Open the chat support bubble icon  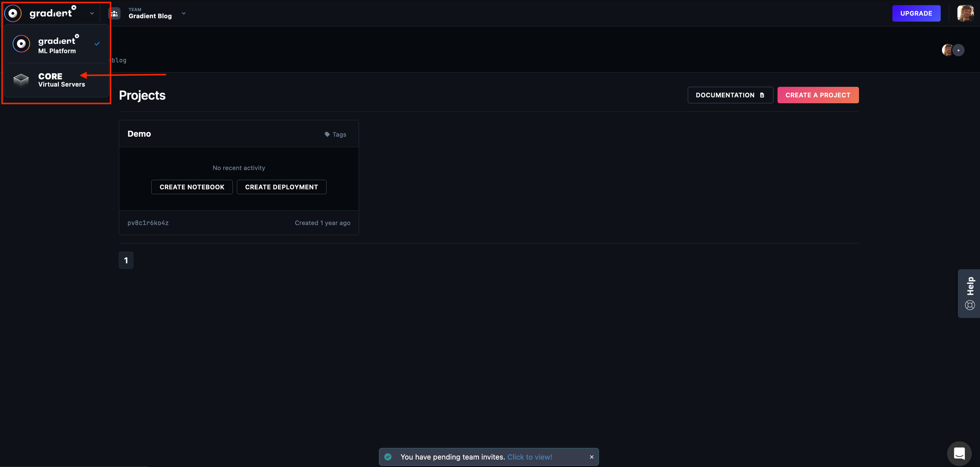click(959, 453)
